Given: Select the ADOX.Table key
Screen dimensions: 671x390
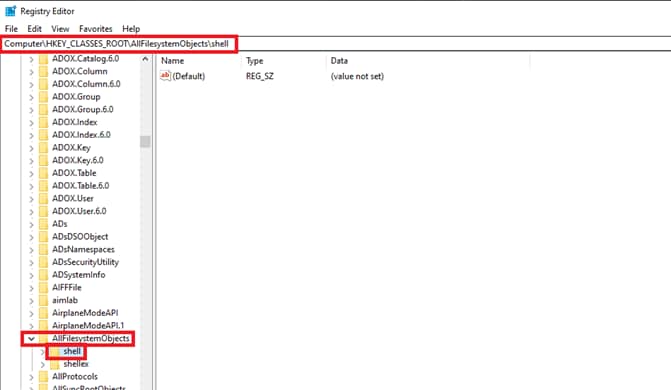Looking at the screenshot, I should coord(74,173).
